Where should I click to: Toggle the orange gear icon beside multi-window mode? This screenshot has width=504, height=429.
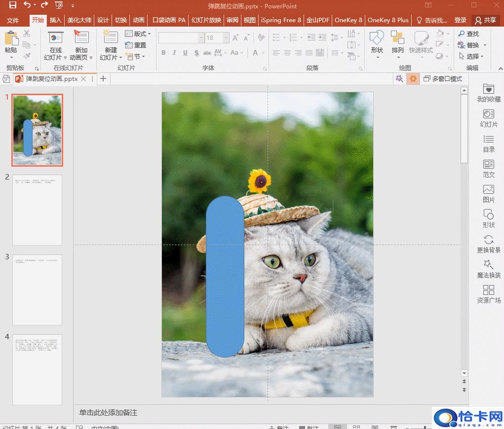(413, 79)
